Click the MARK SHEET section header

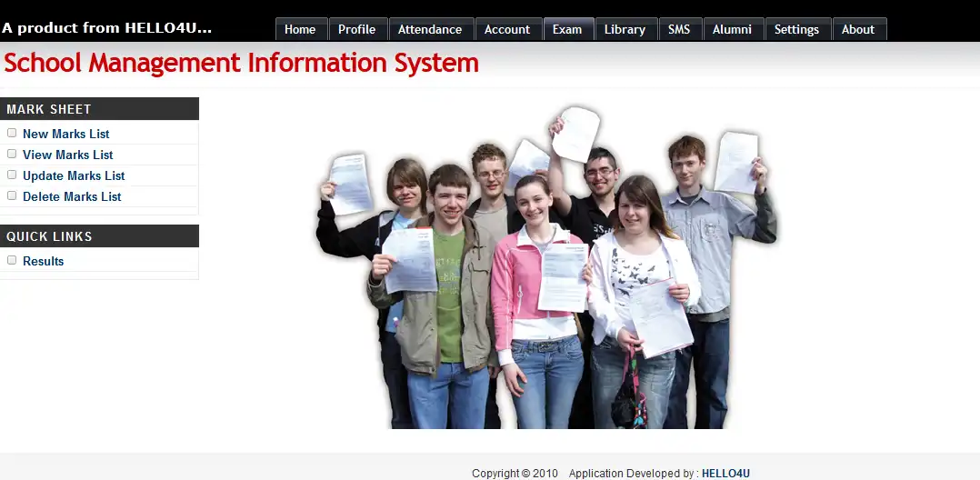click(99, 109)
